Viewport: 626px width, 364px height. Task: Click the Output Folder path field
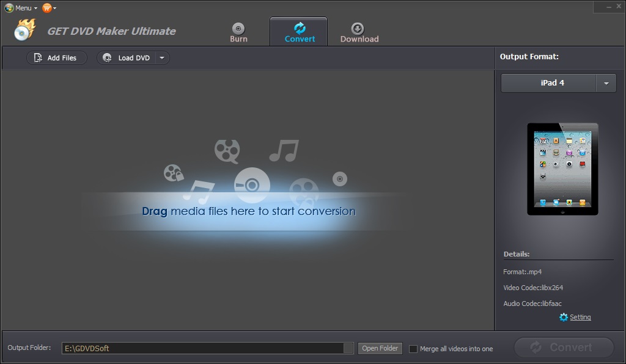click(x=202, y=348)
